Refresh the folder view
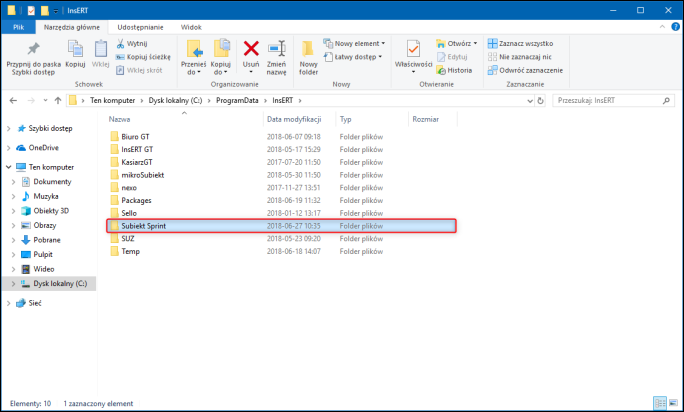 coord(540,101)
